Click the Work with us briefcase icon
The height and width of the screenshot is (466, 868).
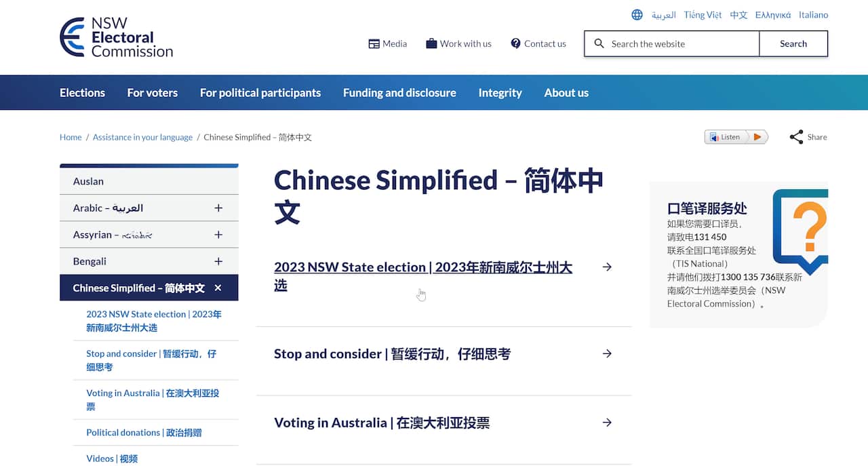pos(431,43)
